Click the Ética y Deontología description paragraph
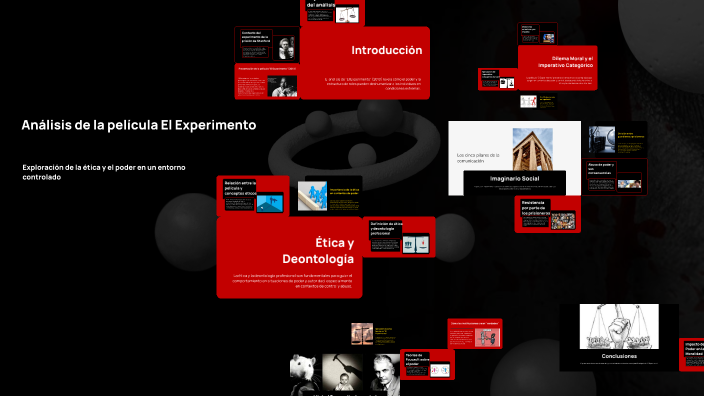 coord(292,281)
